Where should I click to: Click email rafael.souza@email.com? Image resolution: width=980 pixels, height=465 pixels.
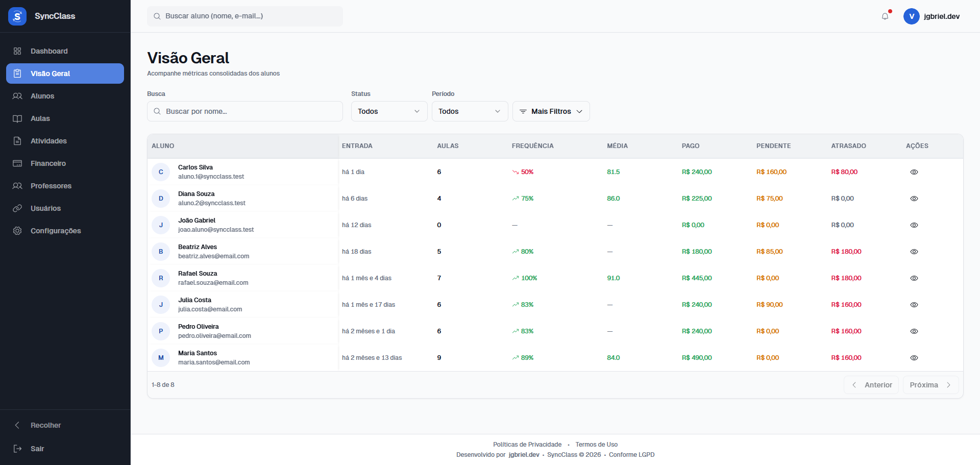coord(213,283)
